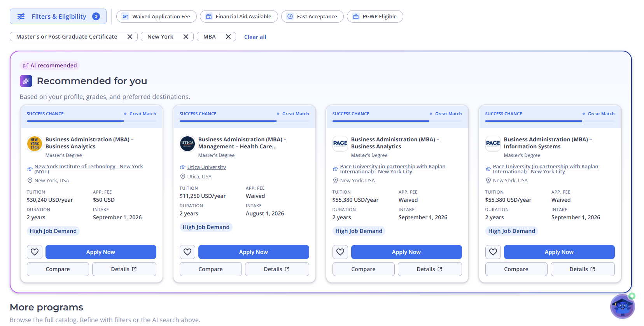This screenshot has height=326, width=644.
Task: Click the Pace logo on Information Systems card
Action: point(493,143)
